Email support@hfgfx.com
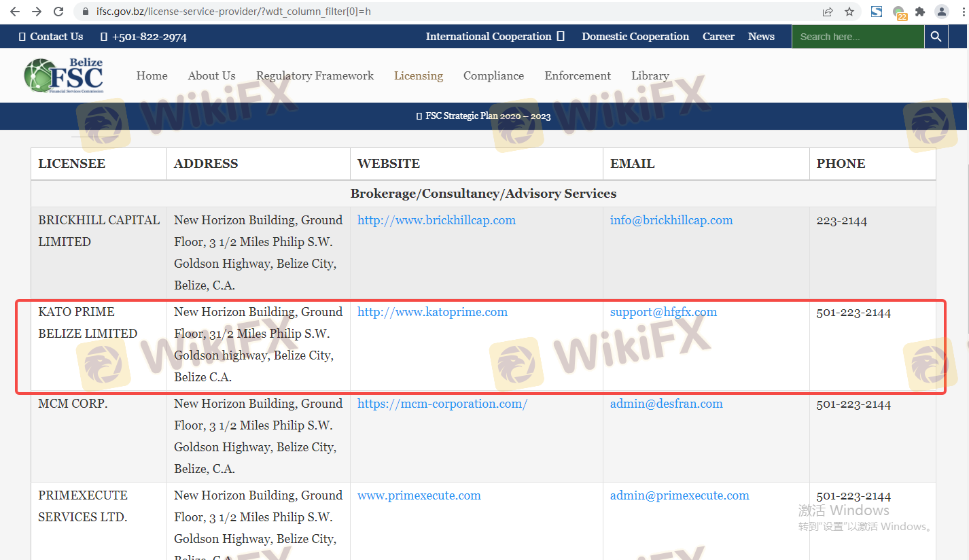 pyautogui.click(x=663, y=312)
